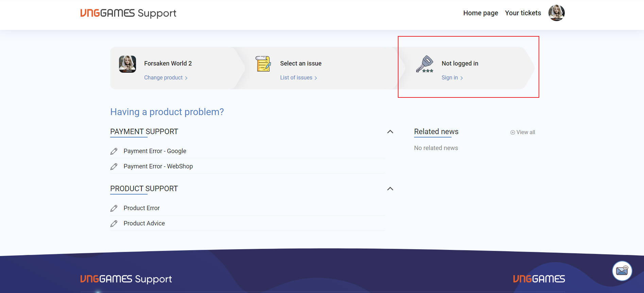This screenshot has height=293, width=644.
Task: Open Your tickets page
Action: pos(523,13)
